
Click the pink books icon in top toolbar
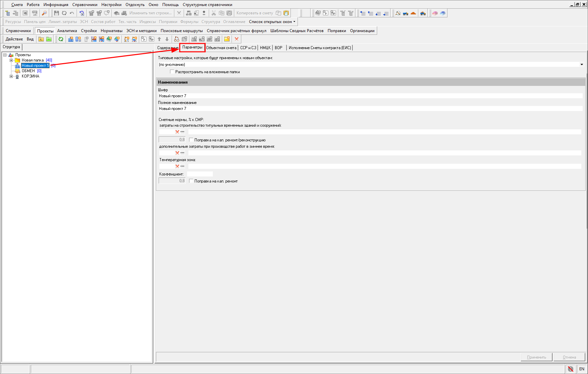click(435, 13)
